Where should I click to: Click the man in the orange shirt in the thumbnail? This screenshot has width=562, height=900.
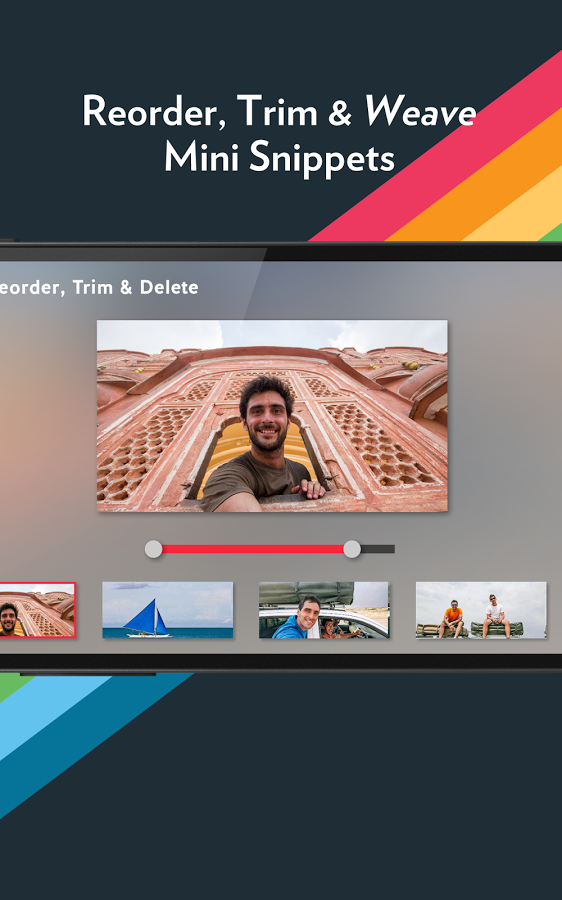[x=453, y=618]
